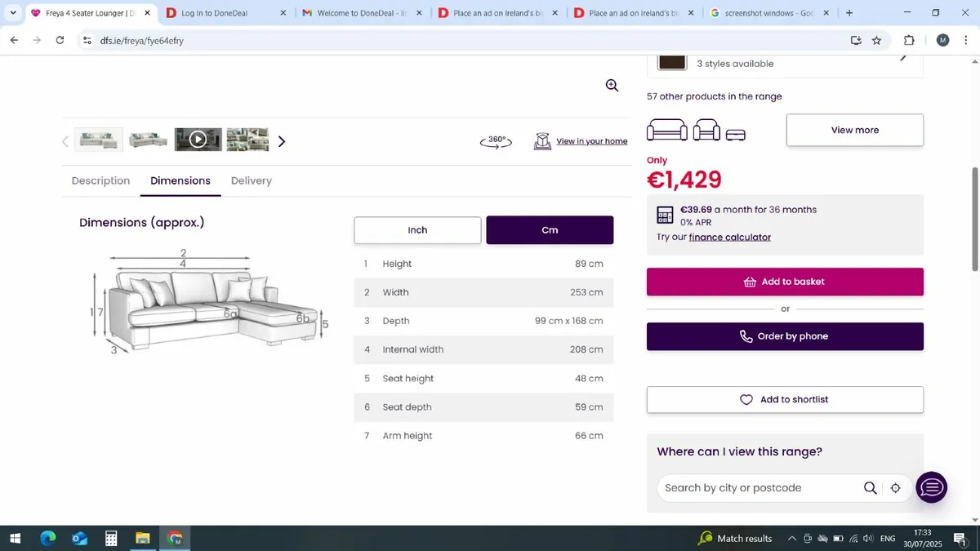Screen dimensions: 980x551
Task: Click the View in your home link
Action: click(592, 141)
